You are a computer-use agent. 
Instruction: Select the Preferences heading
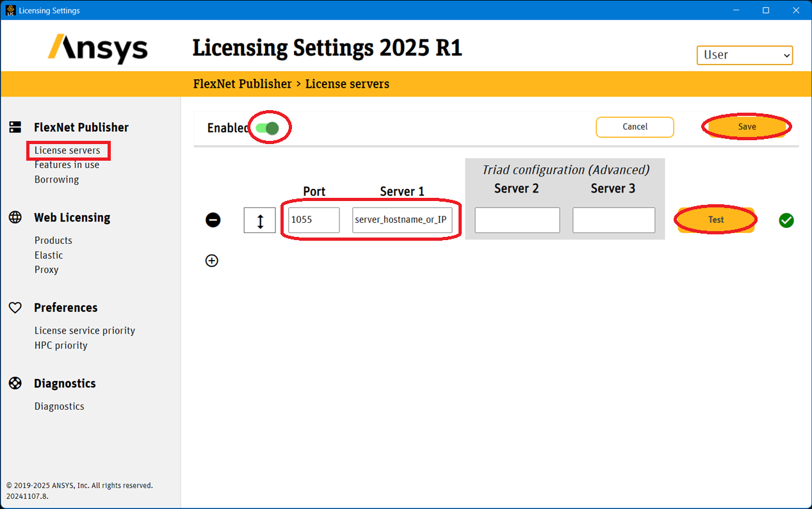[66, 308]
